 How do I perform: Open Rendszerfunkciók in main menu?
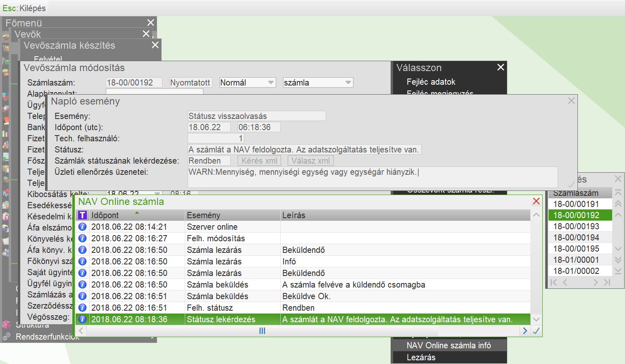coord(48,337)
